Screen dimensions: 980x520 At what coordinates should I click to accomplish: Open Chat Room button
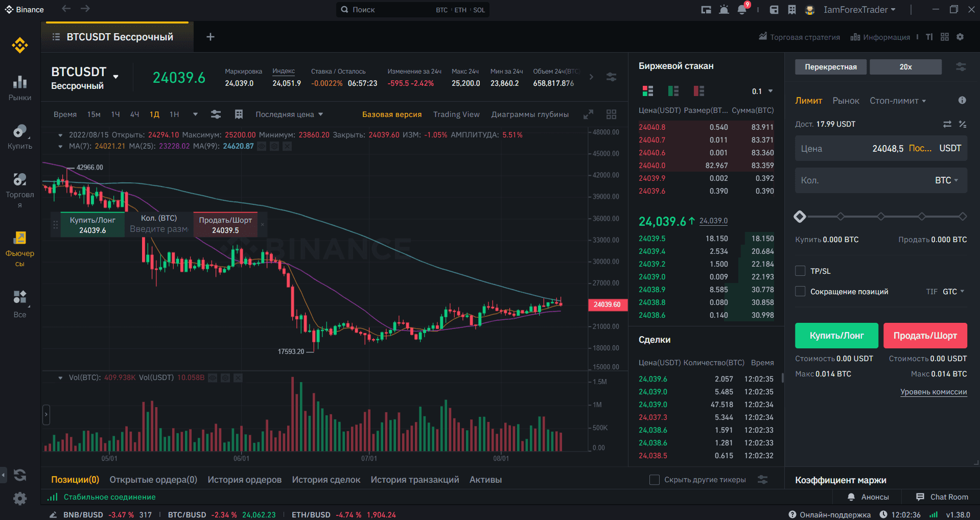tap(942, 497)
